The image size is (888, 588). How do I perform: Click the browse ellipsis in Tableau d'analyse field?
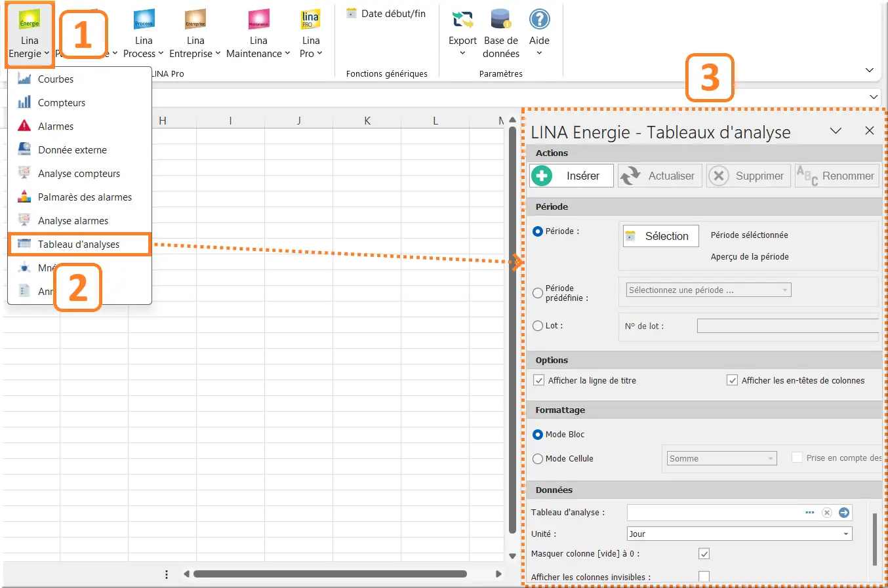tap(810, 513)
